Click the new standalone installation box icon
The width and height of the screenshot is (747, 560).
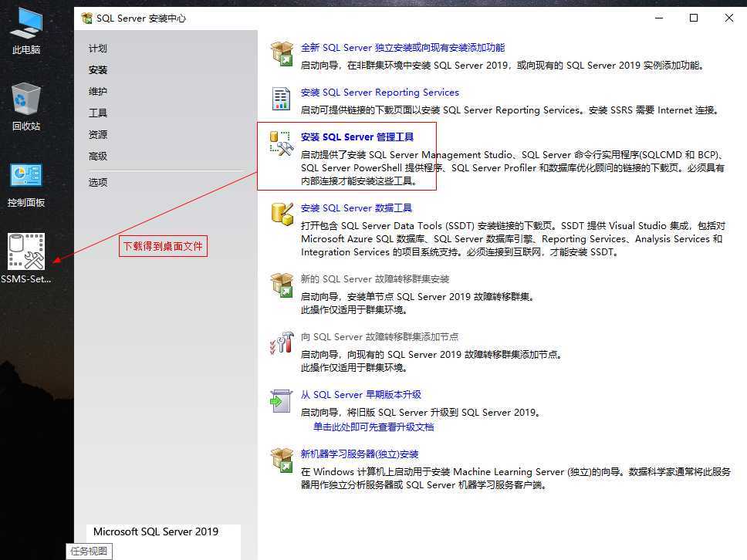pos(282,53)
